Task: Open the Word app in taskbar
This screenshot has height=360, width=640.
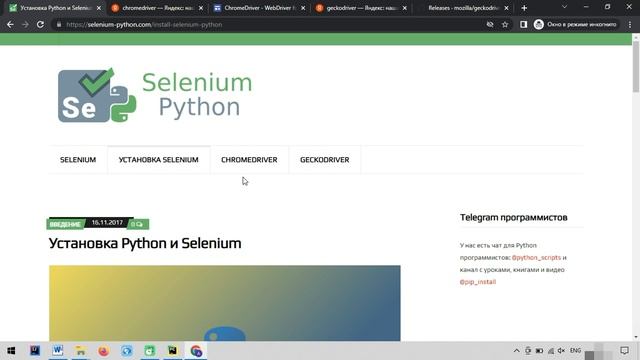Action: point(58,351)
